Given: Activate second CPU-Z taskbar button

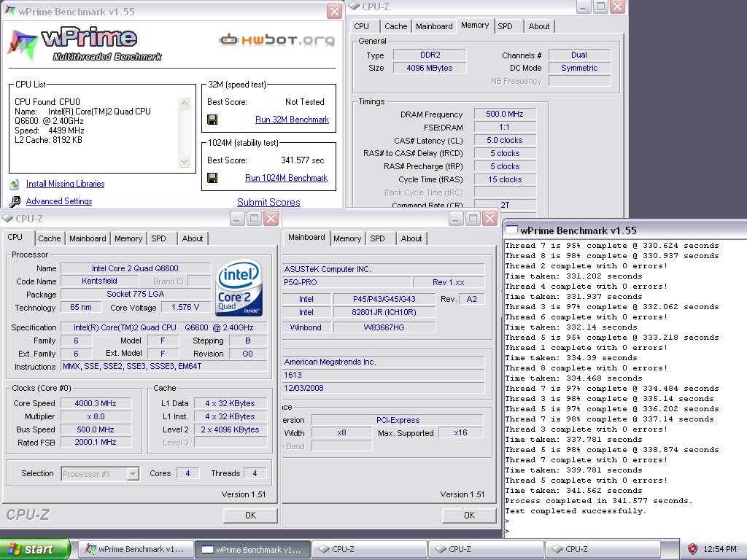Looking at the screenshot, I should coord(486,549).
